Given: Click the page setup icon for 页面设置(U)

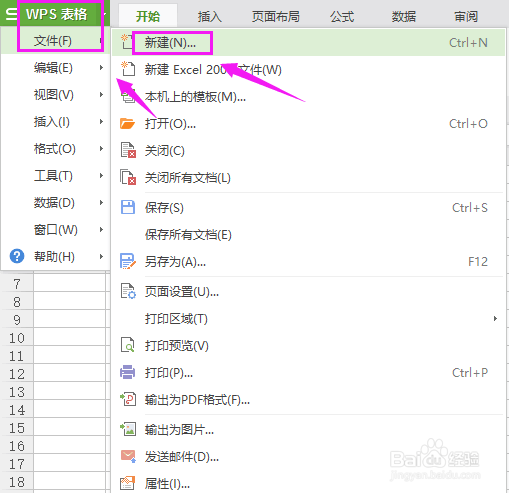Looking at the screenshot, I should [x=128, y=291].
